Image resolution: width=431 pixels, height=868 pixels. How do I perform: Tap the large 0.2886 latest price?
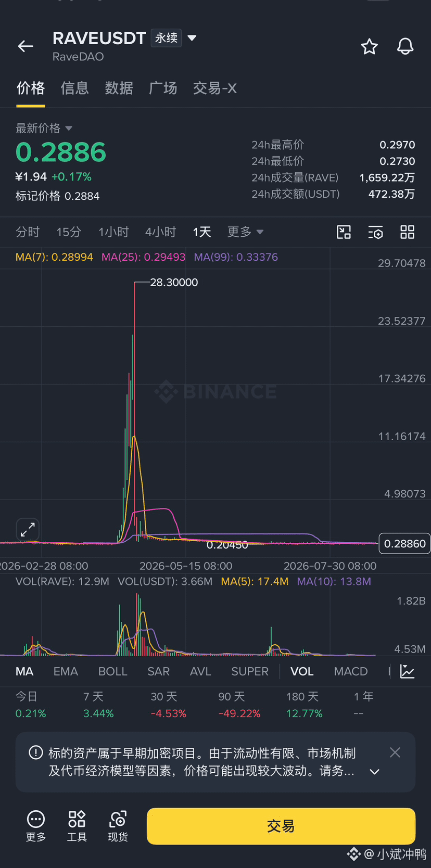pos(61,152)
